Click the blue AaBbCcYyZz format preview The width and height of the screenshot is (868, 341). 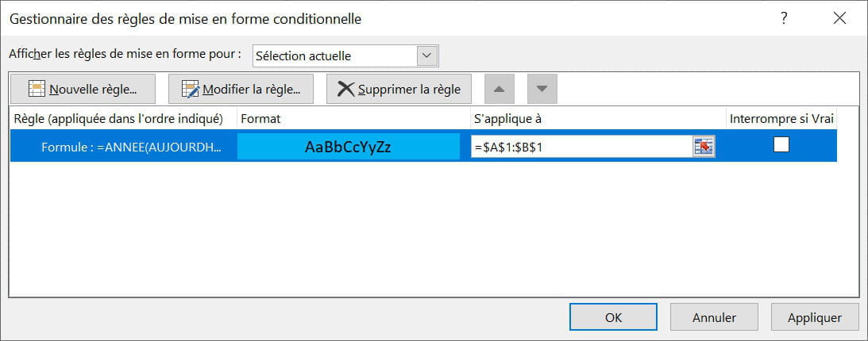click(x=348, y=147)
